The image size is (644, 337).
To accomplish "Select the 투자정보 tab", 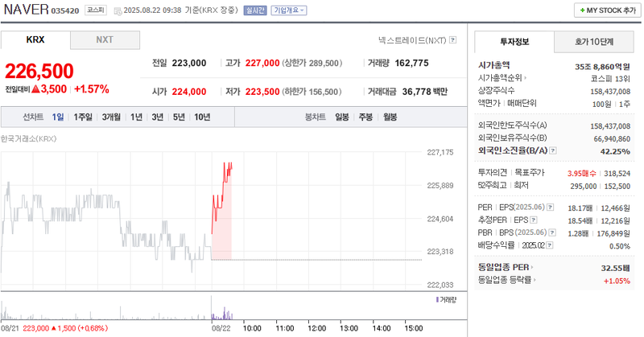I will (514, 42).
